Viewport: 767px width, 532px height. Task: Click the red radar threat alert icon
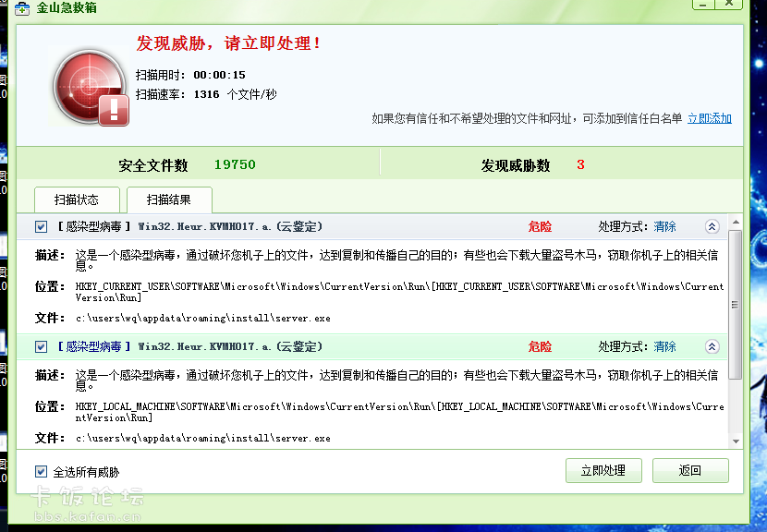[x=90, y=87]
